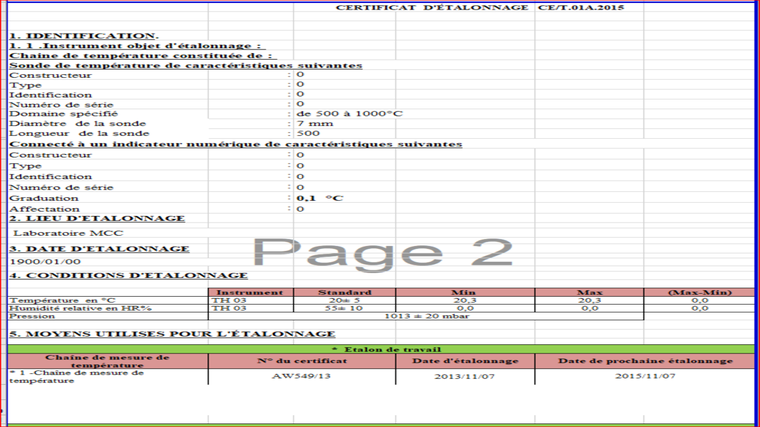Viewport: 760px width, 427px height.
Task: Select the next calibration date 2015/11/07
Action: [x=645, y=378]
